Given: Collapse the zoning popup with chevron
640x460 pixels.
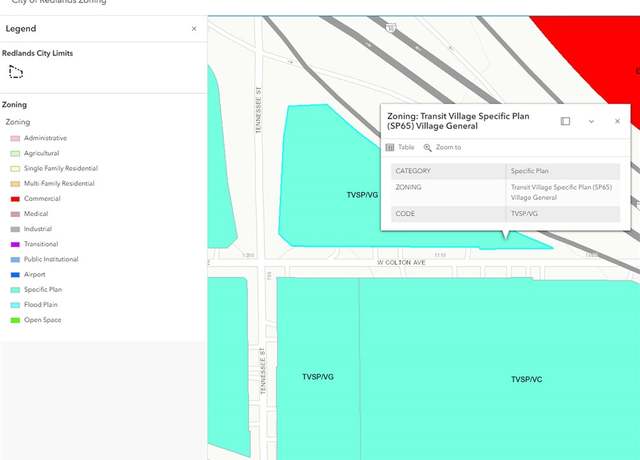Looking at the screenshot, I should tap(591, 122).
